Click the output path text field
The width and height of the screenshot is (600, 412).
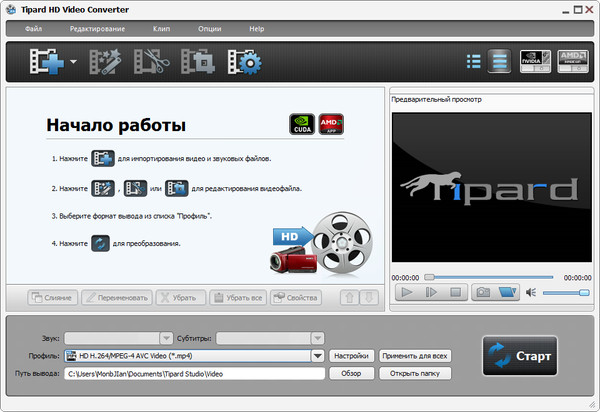pos(195,373)
